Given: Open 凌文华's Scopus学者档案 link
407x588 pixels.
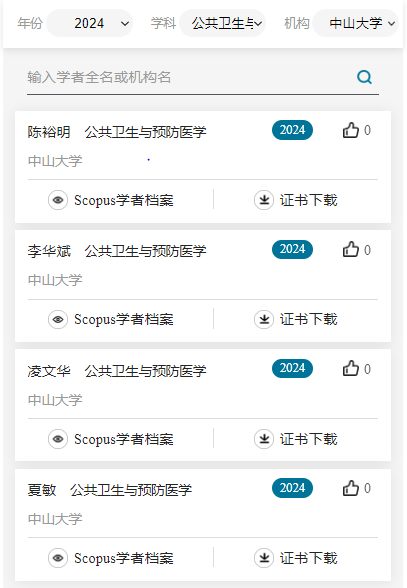Looking at the screenshot, I should 124,439.
